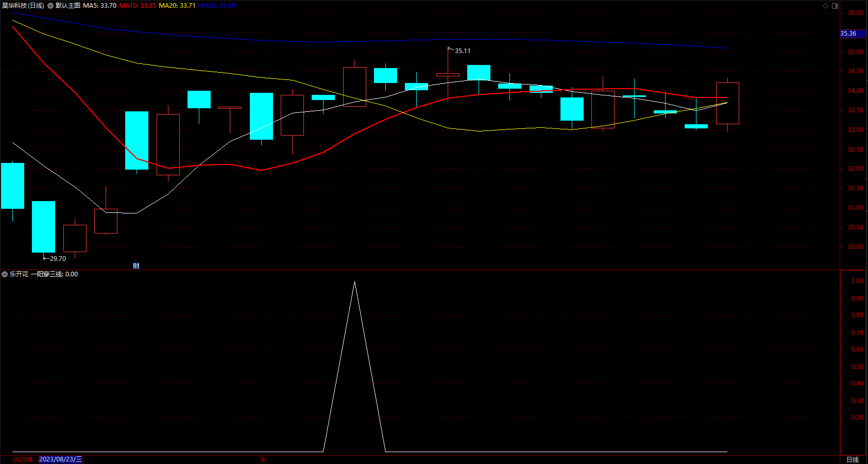Screen dimensions: 868x464
Task: Click the diamond icon at the chart's top right
Action: pos(825,6)
